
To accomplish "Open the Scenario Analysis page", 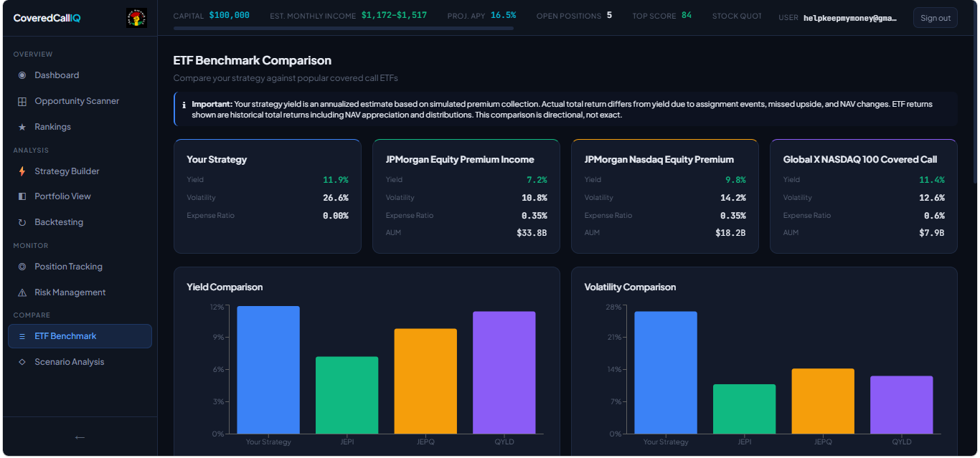I will (69, 362).
